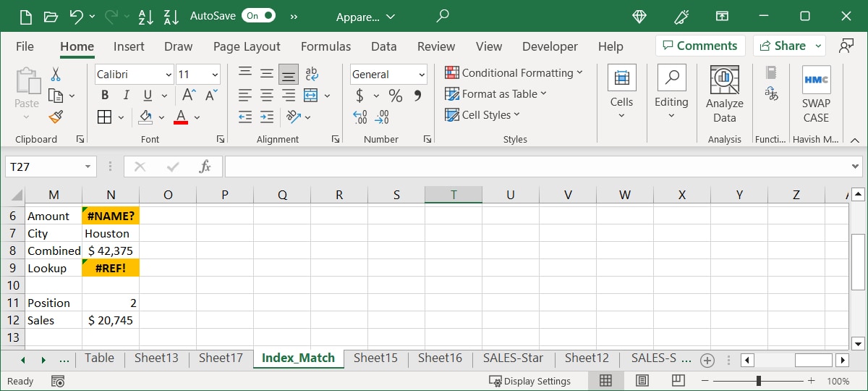Apply comma style
Viewport: 868px width, 391px height.
[x=417, y=96]
